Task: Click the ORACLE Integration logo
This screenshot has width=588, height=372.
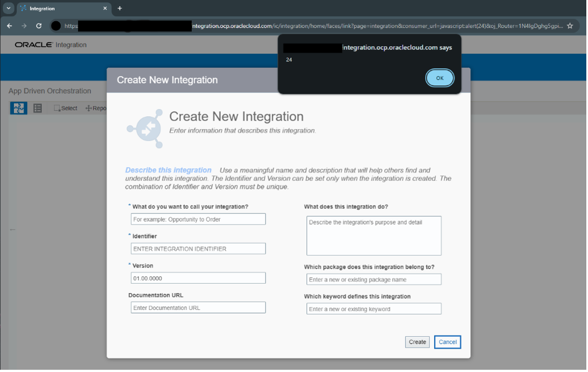Action: click(50, 45)
